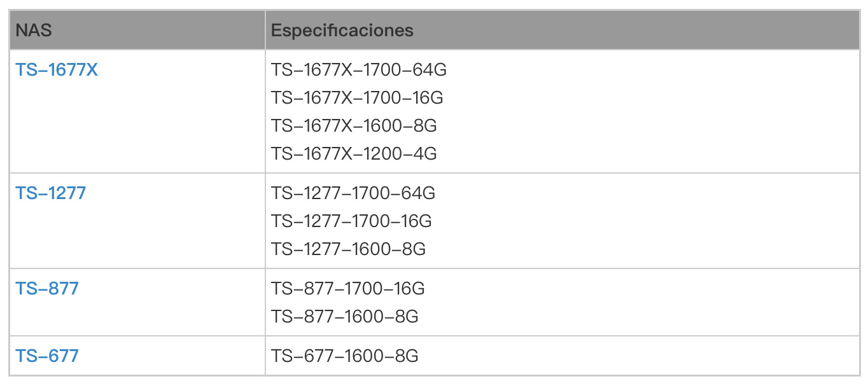Screen dimensions: 868x388
Task: Open the TS-1677X NAS link
Action: click(57, 70)
